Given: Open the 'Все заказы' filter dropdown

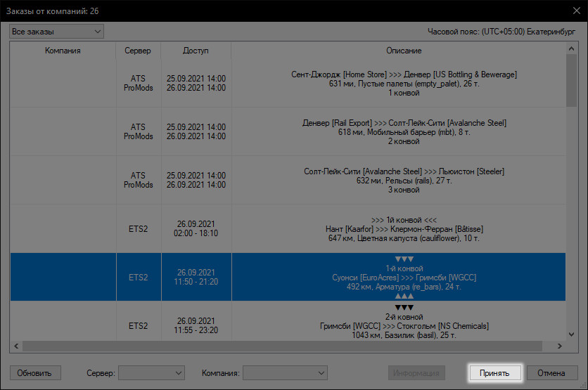Looking at the screenshot, I should click(x=56, y=32).
